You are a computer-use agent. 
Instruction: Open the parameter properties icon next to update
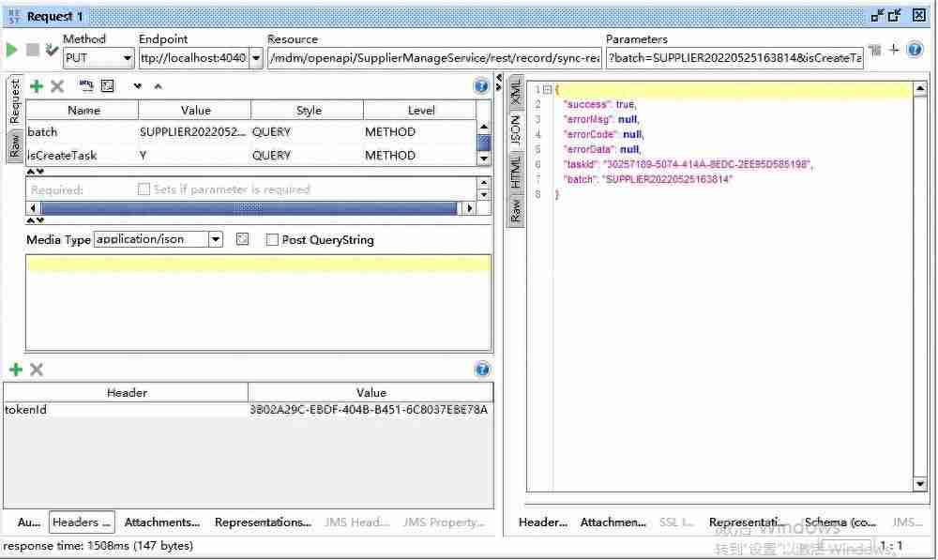(108, 85)
